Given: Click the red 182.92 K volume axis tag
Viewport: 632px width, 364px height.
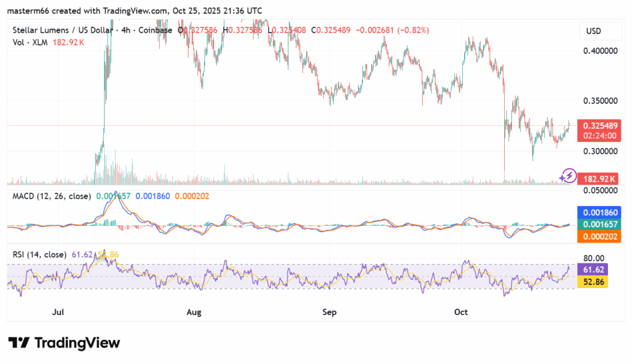Looking at the screenshot, I should coord(597,179).
